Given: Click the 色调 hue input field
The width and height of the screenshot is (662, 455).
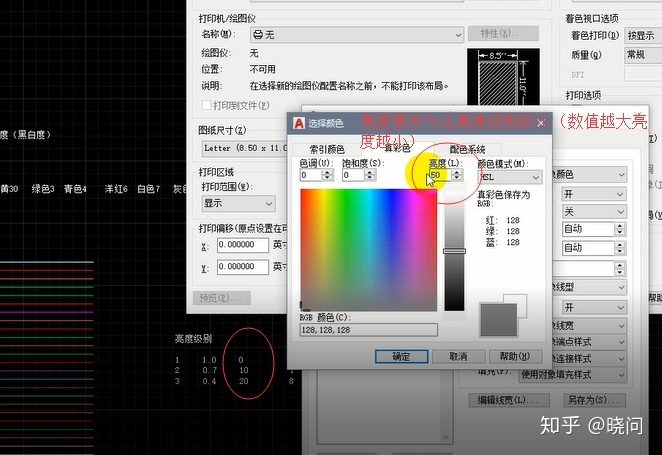Looking at the screenshot, I should (x=311, y=175).
